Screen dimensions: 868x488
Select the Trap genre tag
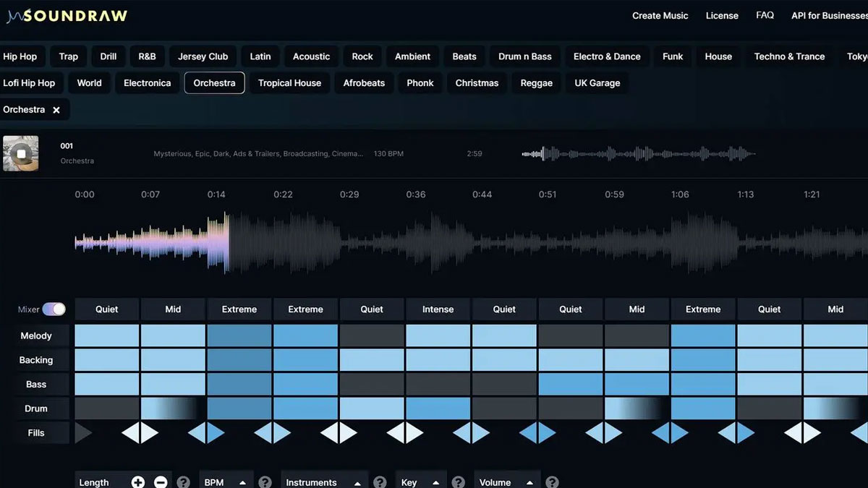69,56
